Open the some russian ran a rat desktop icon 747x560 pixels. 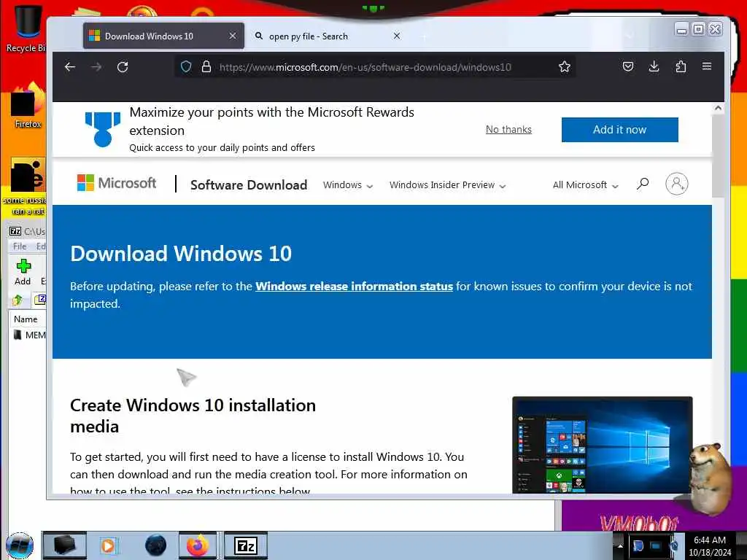[26, 187]
